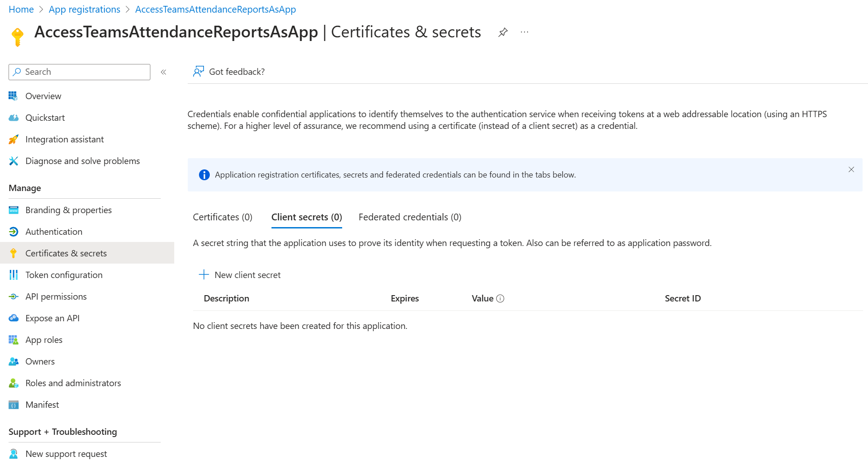Click the Expires column header

pyautogui.click(x=405, y=298)
